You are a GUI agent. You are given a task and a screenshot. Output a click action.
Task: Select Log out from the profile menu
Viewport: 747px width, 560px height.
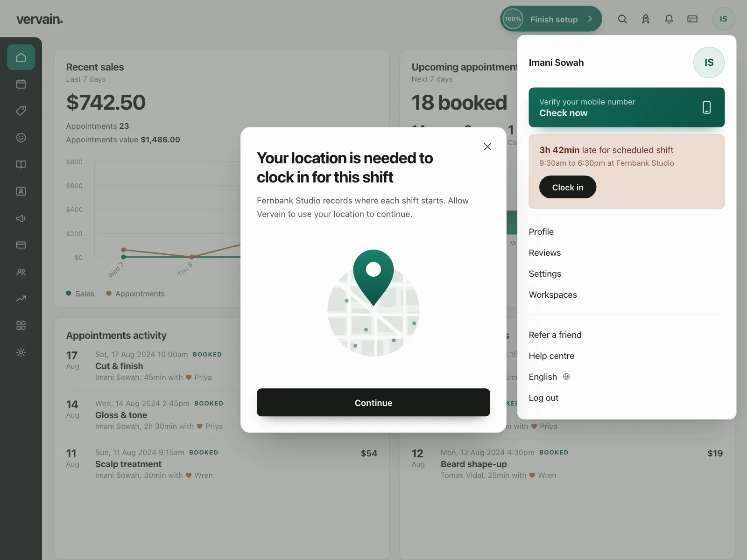click(543, 398)
